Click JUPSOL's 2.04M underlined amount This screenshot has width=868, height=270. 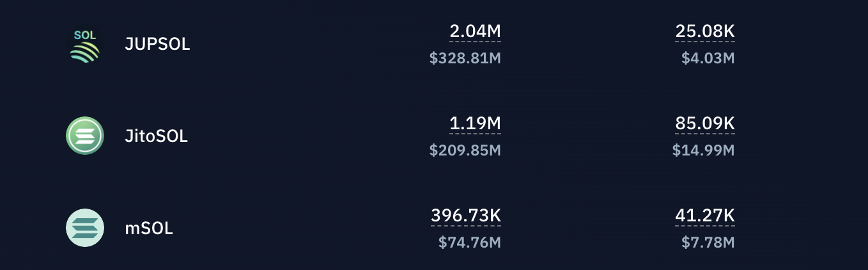coord(475,31)
